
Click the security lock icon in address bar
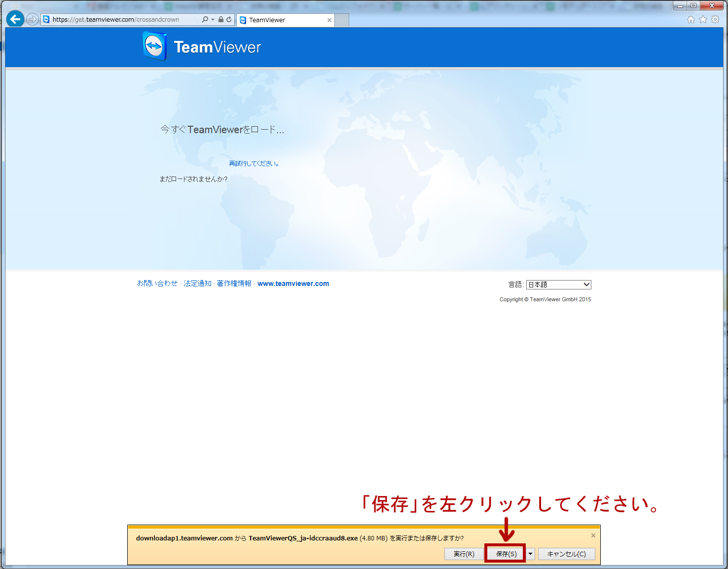(x=221, y=20)
